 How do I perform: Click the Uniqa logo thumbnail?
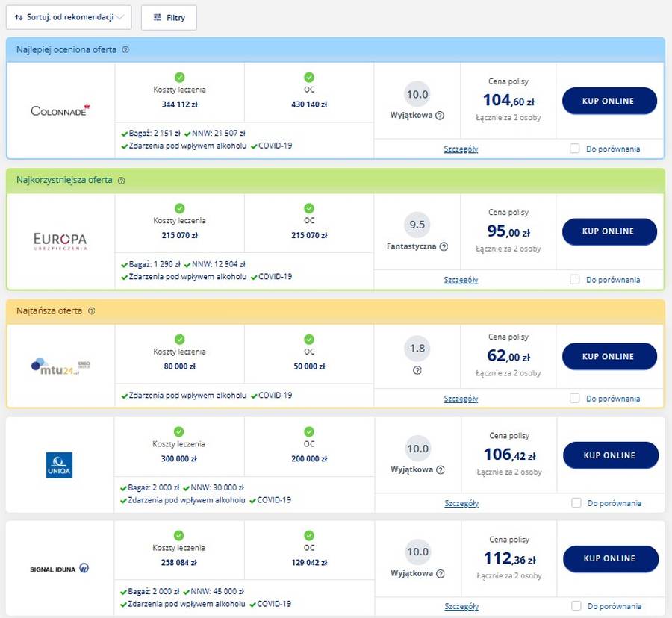point(59,465)
